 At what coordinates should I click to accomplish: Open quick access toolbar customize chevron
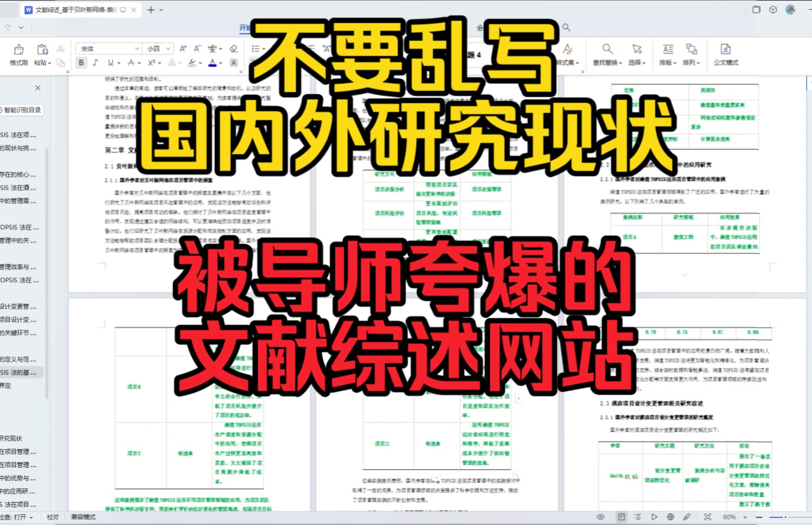tap(21, 28)
